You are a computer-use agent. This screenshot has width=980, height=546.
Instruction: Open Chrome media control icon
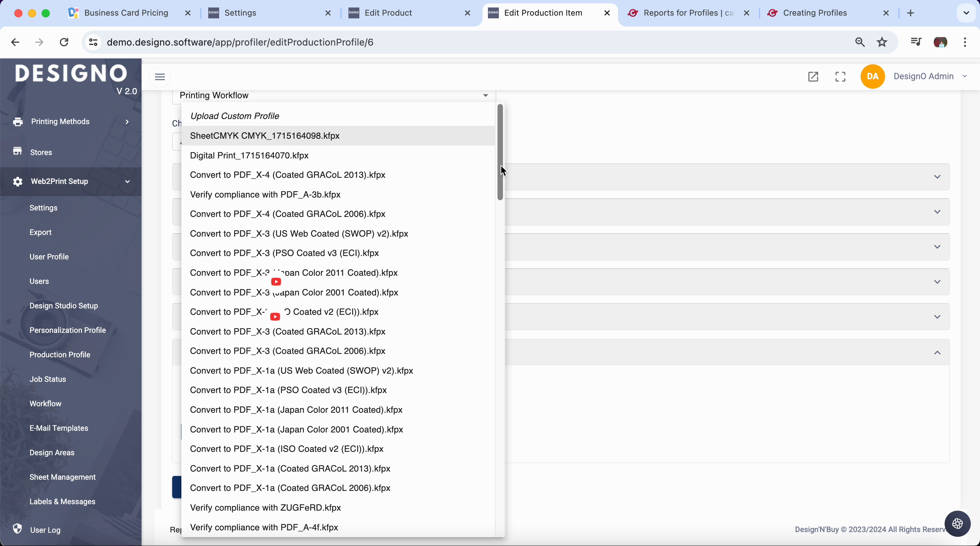pyautogui.click(x=916, y=42)
